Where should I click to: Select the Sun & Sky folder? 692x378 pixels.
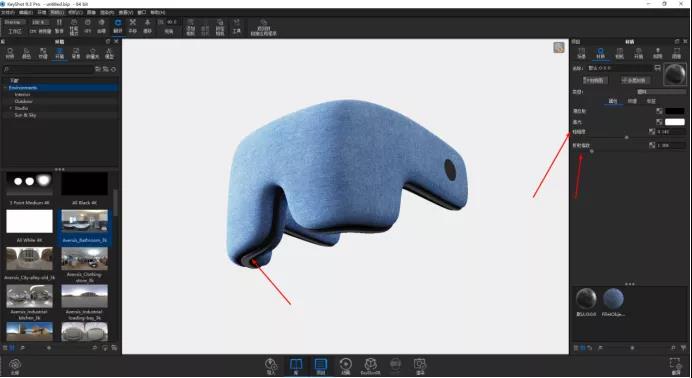click(x=25, y=115)
